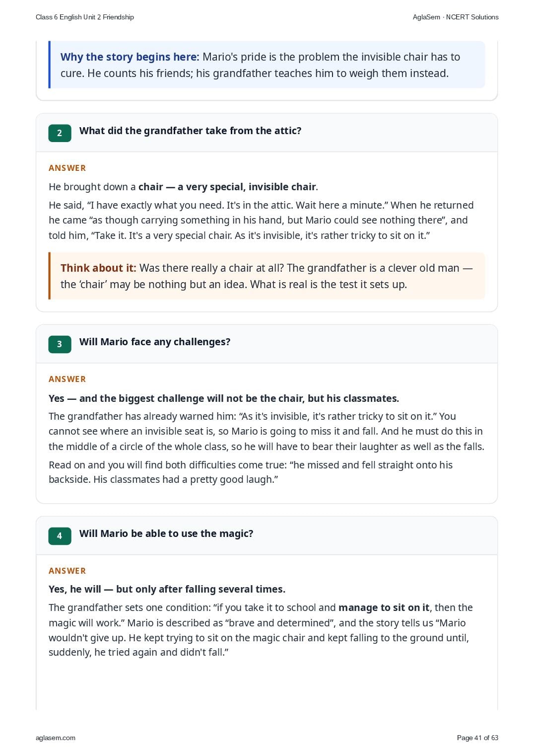Select question heading about the grandfather's attic
534x756 pixels.
190,131
